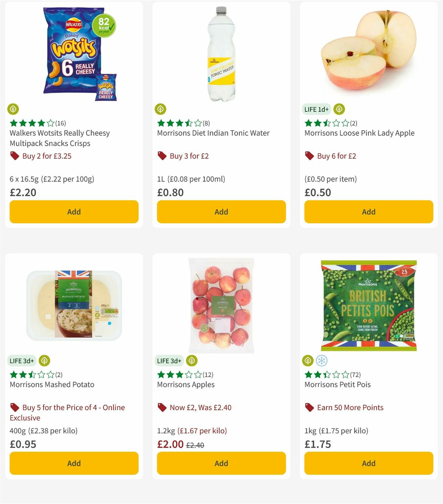
Task: Click the leaf icon next to the Pink Lady LIFE badge
Action: coord(339,109)
